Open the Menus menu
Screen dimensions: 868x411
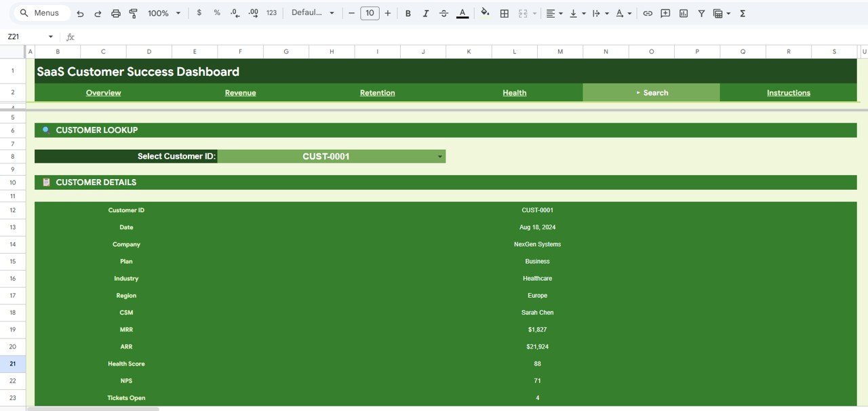click(x=41, y=12)
